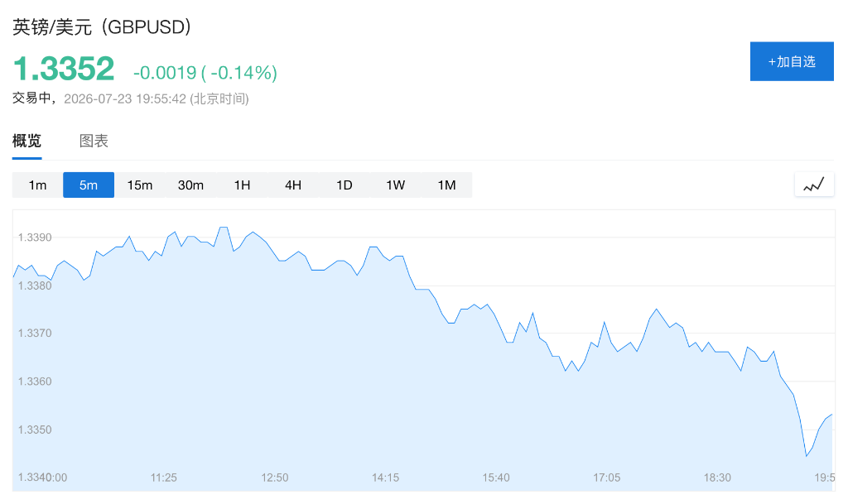Image resolution: width=848 pixels, height=504 pixels.
Task: Select the 1m interval
Action: (x=37, y=185)
